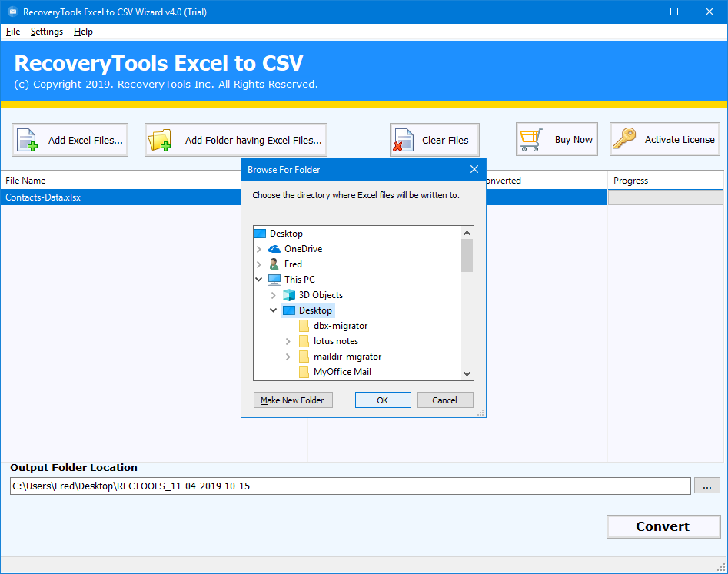Open the File menu
This screenshot has height=574, width=728.
(x=13, y=32)
